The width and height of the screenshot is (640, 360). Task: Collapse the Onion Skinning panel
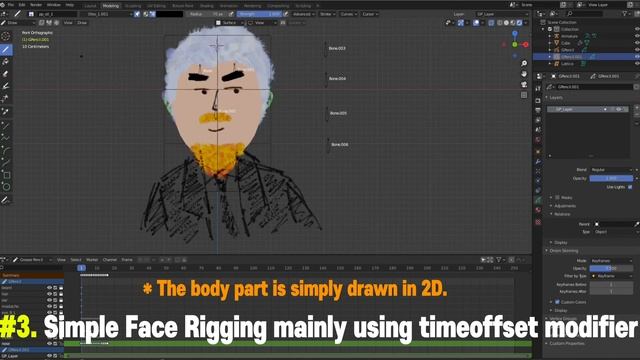tap(547, 251)
